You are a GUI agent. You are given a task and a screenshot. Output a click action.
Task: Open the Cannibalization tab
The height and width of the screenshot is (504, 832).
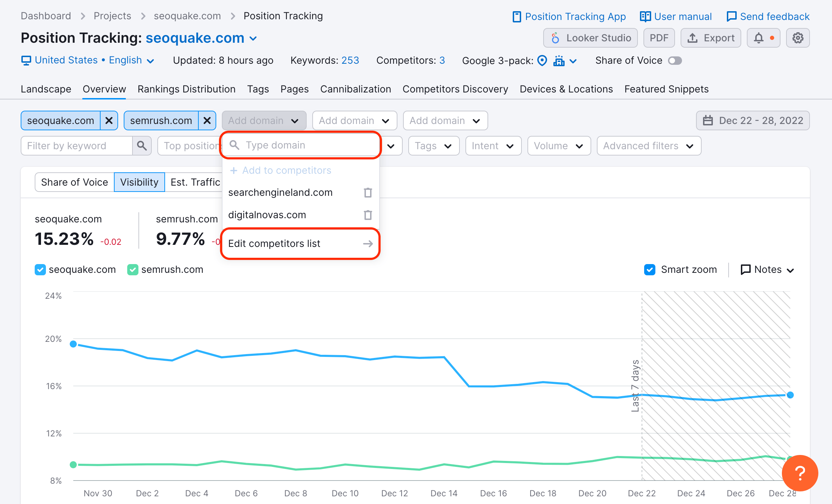[x=355, y=89]
